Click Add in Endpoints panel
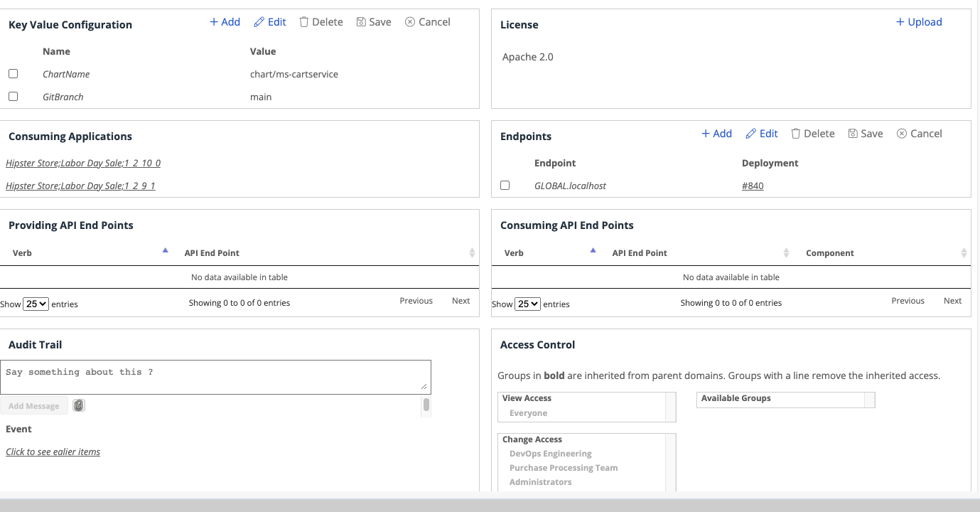The height and width of the screenshot is (512, 980). pyautogui.click(x=716, y=134)
